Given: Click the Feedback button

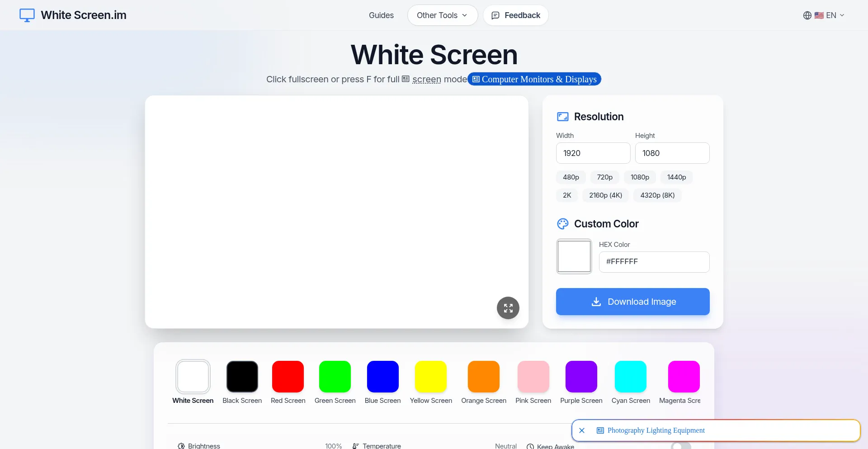Looking at the screenshot, I should click(516, 15).
